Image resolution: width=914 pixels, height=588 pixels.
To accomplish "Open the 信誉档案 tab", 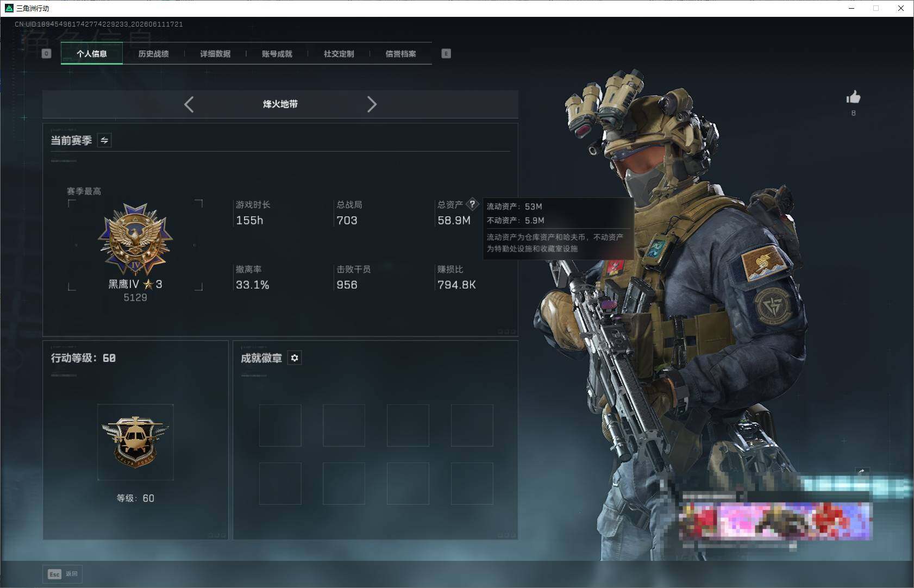I will point(400,53).
